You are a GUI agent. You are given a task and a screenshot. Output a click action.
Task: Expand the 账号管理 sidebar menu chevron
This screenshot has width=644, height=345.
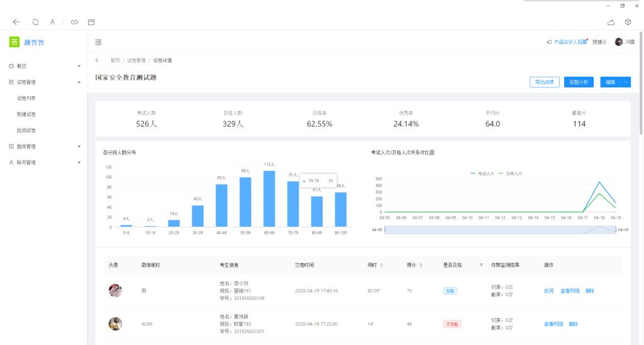pyautogui.click(x=79, y=163)
